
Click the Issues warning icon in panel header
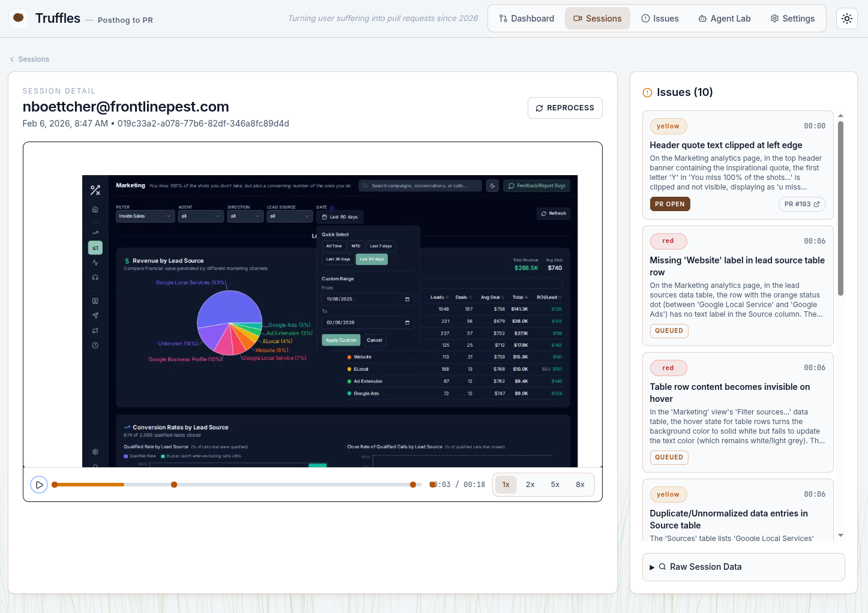click(x=647, y=92)
